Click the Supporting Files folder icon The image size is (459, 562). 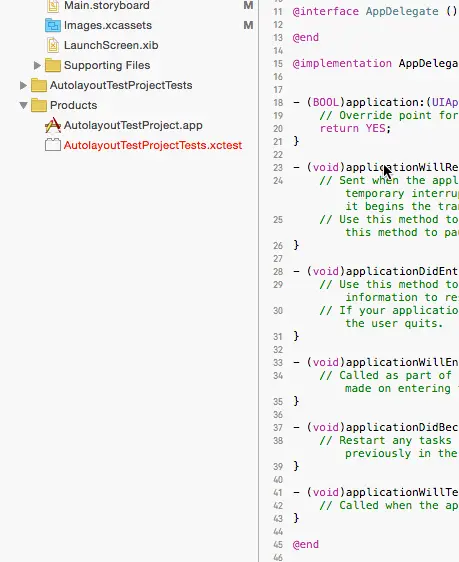(x=53, y=65)
